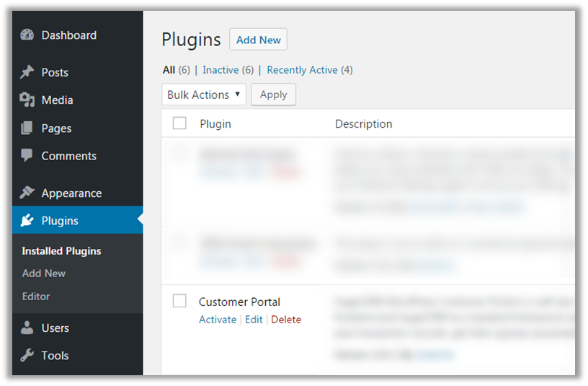The image size is (588, 386).
Task: Click the Users person icon
Action: pos(27,328)
